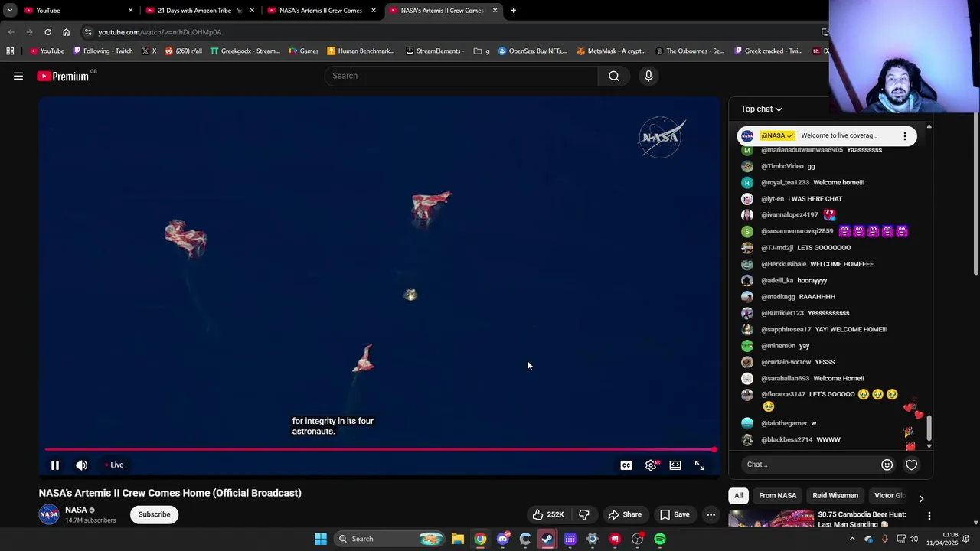Open Discord from the taskbar
Screen dimensions: 980x551
tap(503, 539)
